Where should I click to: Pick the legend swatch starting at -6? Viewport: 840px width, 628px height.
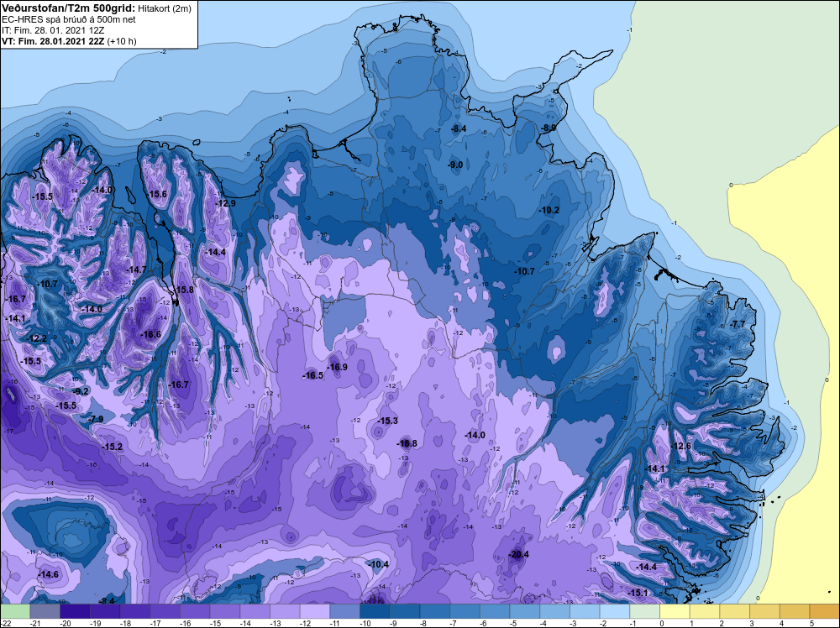495,611
